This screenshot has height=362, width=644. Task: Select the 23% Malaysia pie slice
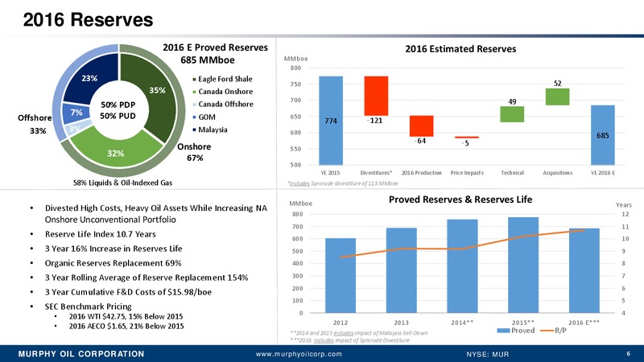91,79
